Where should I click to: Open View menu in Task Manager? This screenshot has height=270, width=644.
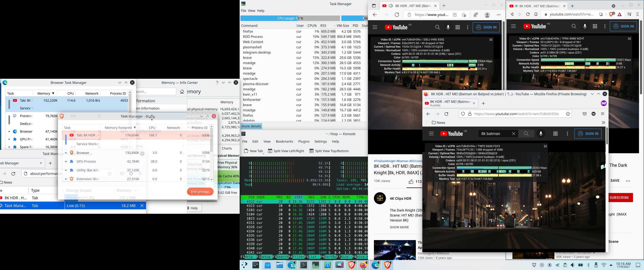click(252, 11)
